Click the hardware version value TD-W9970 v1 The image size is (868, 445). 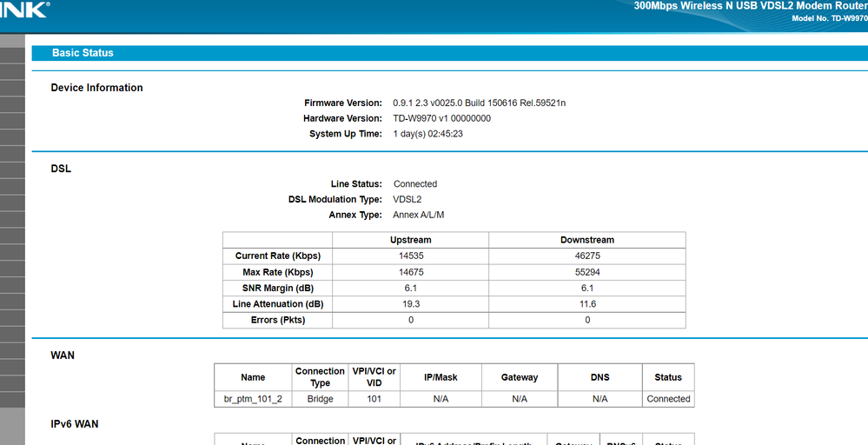pyautogui.click(x=441, y=118)
